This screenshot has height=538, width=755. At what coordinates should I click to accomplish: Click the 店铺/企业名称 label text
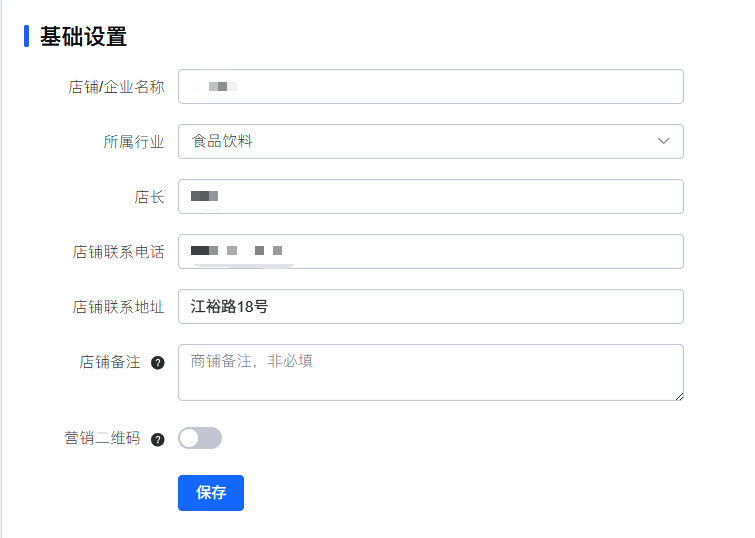(x=116, y=87)
